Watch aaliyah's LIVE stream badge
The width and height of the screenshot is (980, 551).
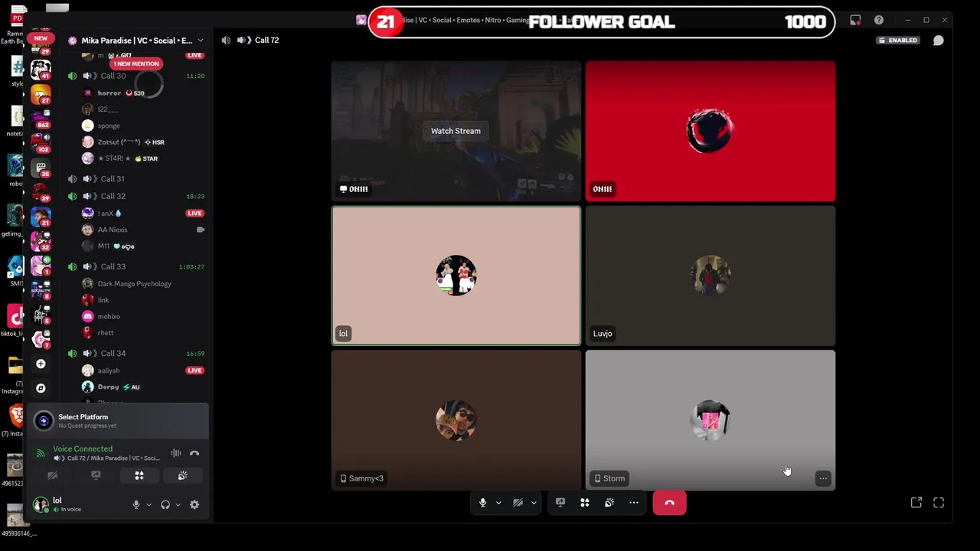tap(194, 370)
